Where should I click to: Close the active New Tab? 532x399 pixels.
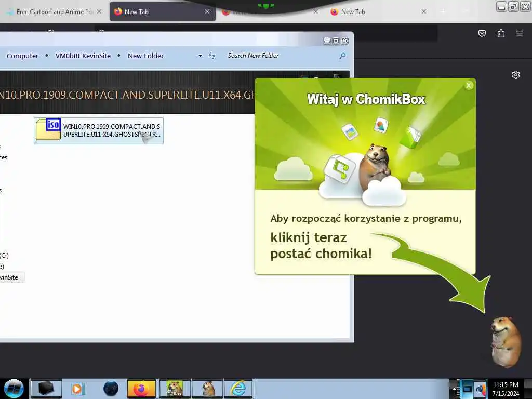point(207,11)
